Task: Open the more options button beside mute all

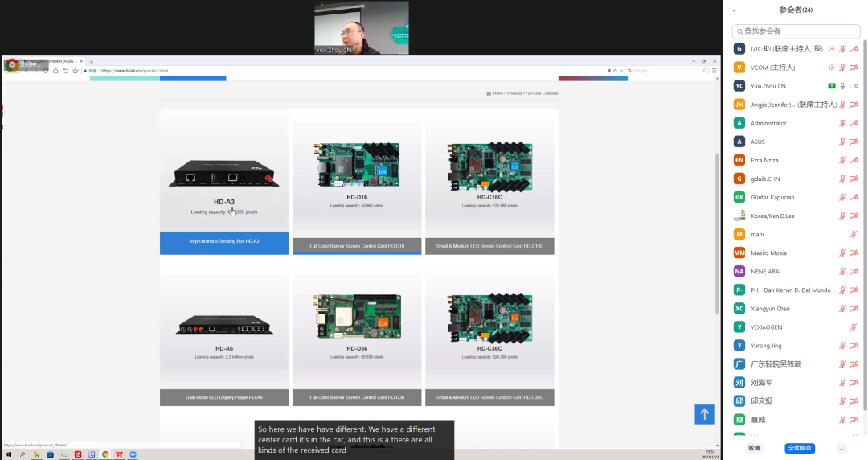Action: tap(841, 448)
